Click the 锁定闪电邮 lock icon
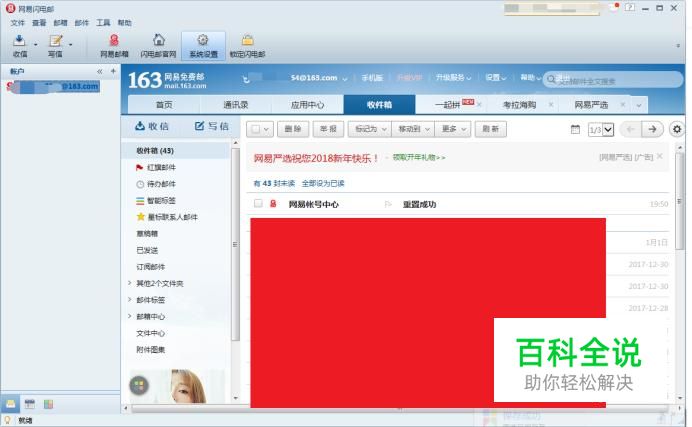 [x=248, y=46]
